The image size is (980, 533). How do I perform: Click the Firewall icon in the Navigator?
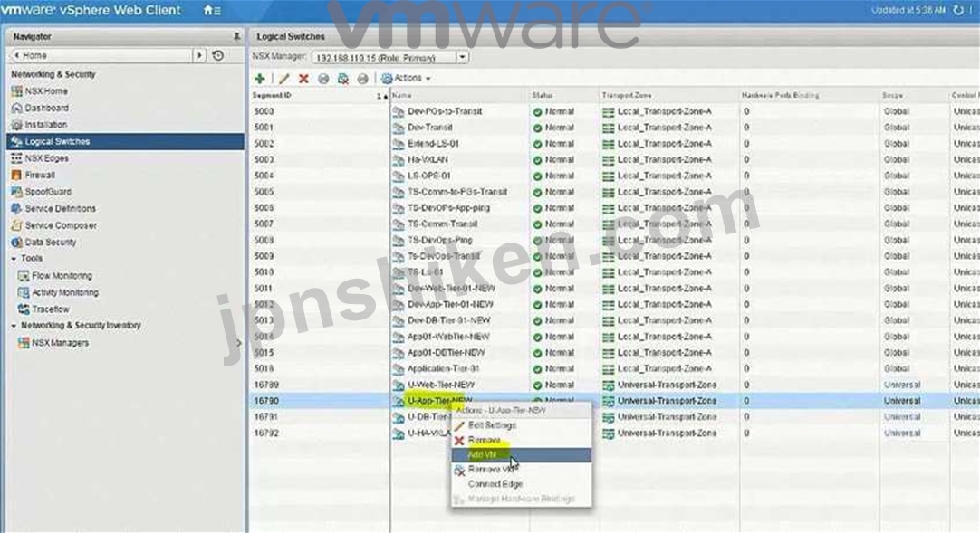(17, 176)
